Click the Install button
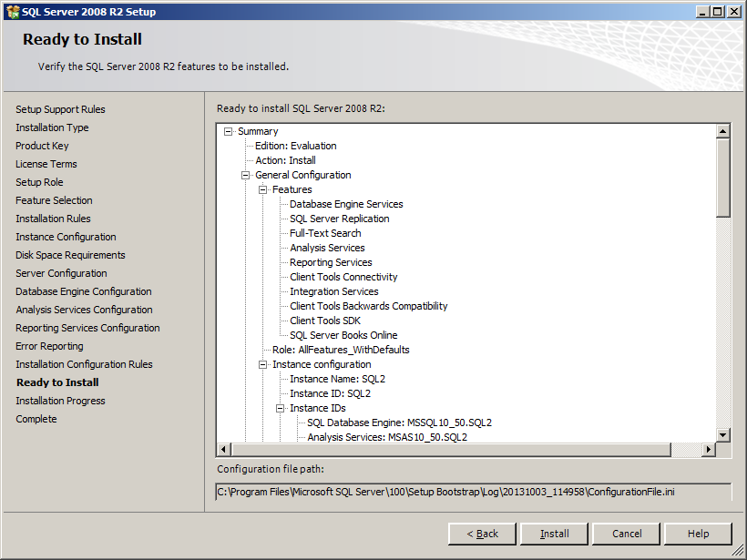The width and height of the screenshot is (747, 560). pyautogui.click(x=554, y=534)
